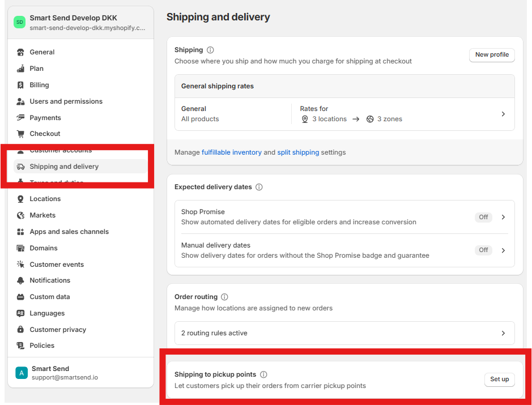Click the SD store avatar for Smart Send Develop DKK
Screen dimensions: 532x405
coord(19,22)
